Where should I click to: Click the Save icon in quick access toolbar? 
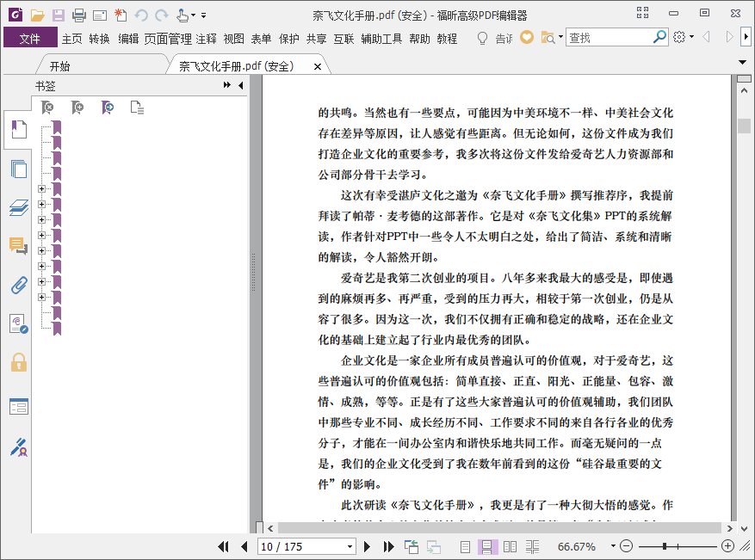pos(59,15)
